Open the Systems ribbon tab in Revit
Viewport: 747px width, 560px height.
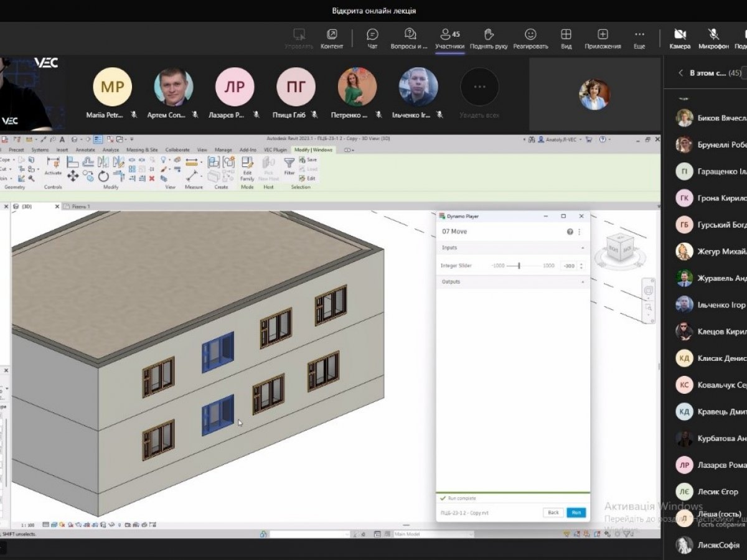[x=40, y=150]
